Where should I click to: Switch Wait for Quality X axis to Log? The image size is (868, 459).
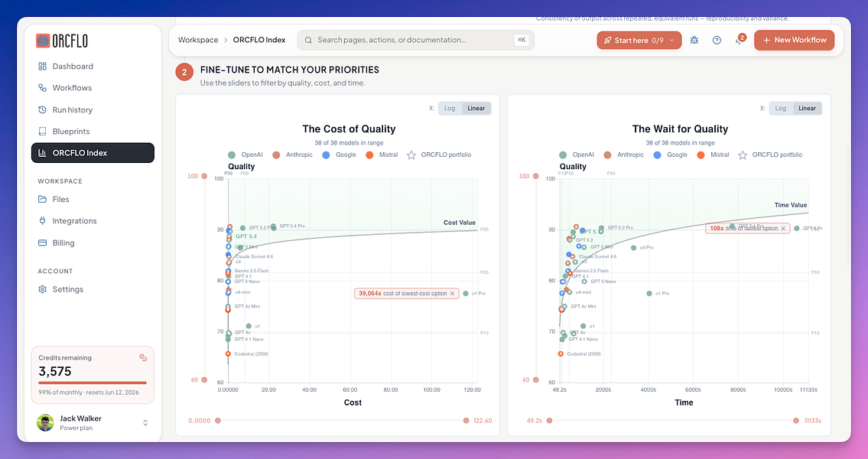(x=781, y=109)
